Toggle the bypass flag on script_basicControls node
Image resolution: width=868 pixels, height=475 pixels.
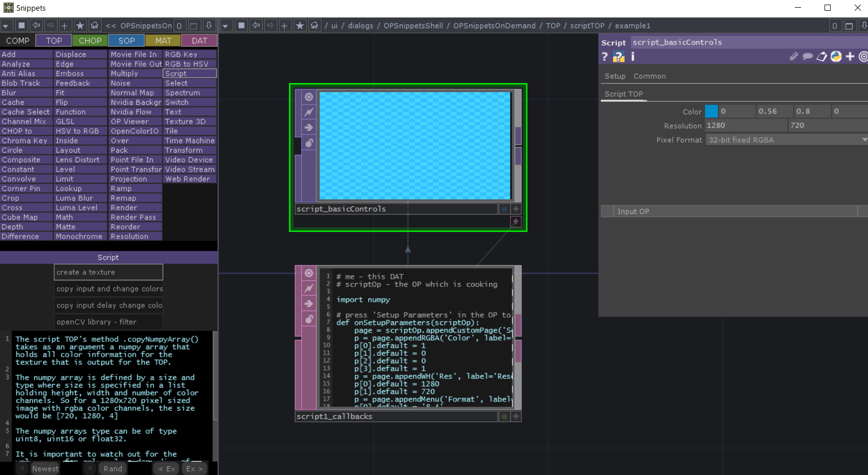[309, 112]
